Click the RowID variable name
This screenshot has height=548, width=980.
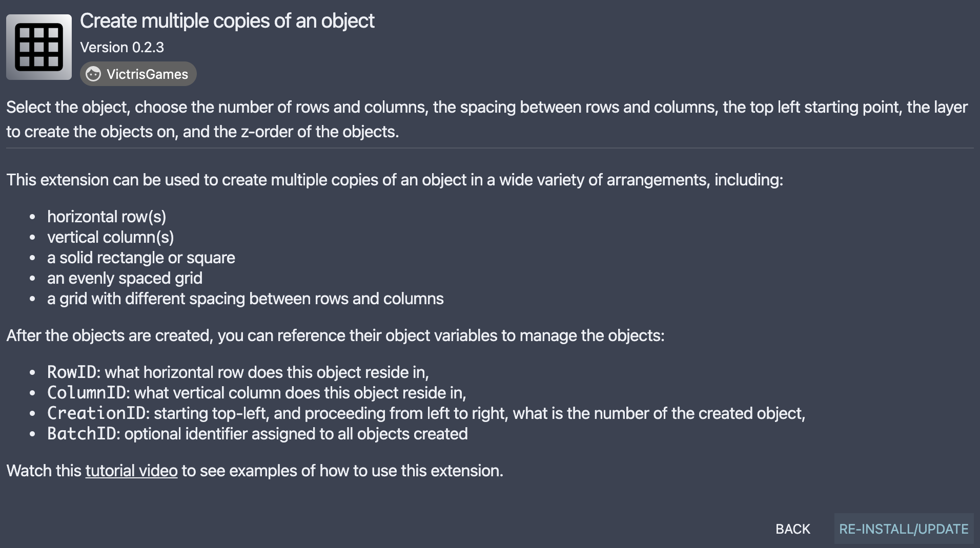coord(72,372)
